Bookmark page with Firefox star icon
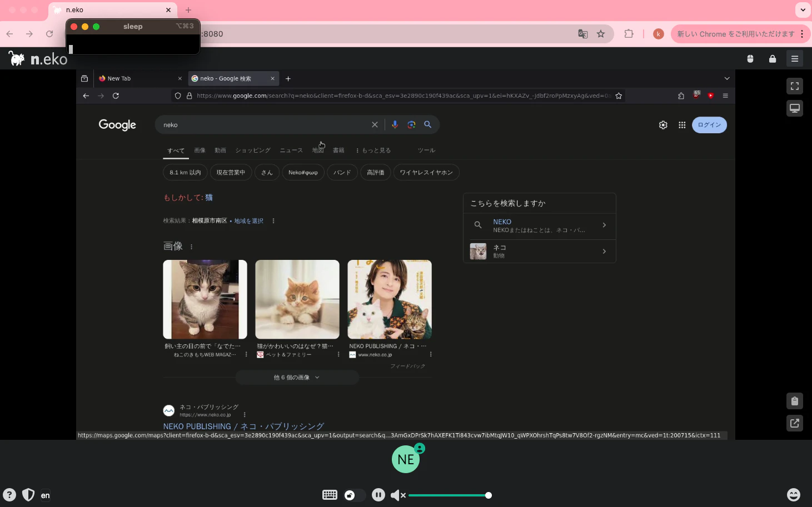The height and width of the screenshot is (507, 812). pyautogui.click(x=619, y=96)
